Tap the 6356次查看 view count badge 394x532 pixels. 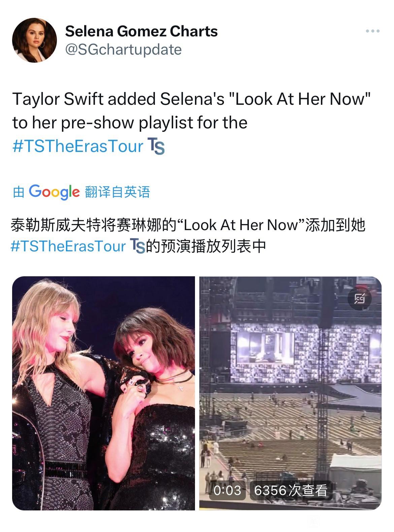coord(291,490)
